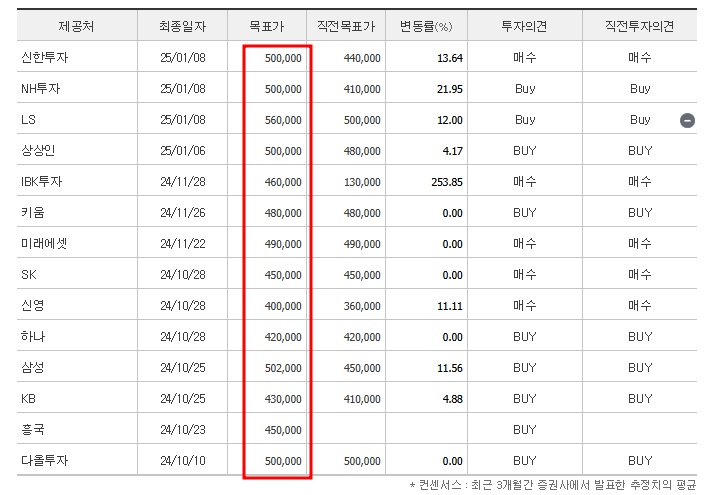Select the 560,000 target price in LS row
707x495 pixels.
pyautogui.click(x=283, y=120)
